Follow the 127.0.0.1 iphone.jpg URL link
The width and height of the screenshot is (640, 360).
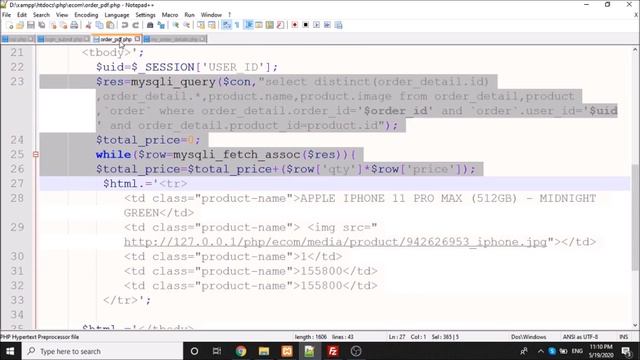335,242
